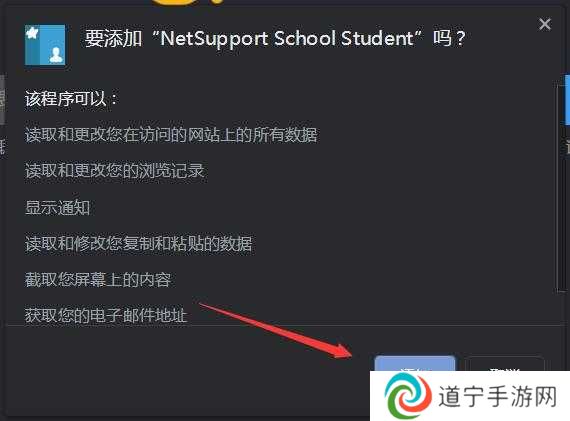The width and height of the screenshot is (570, 421).
Task: Click the white star on extension icon
Action: (x=32, y=34)
